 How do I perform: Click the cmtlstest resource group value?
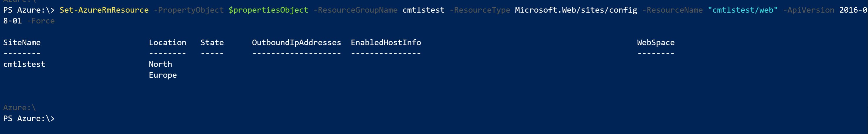click(x=423, y=10)
